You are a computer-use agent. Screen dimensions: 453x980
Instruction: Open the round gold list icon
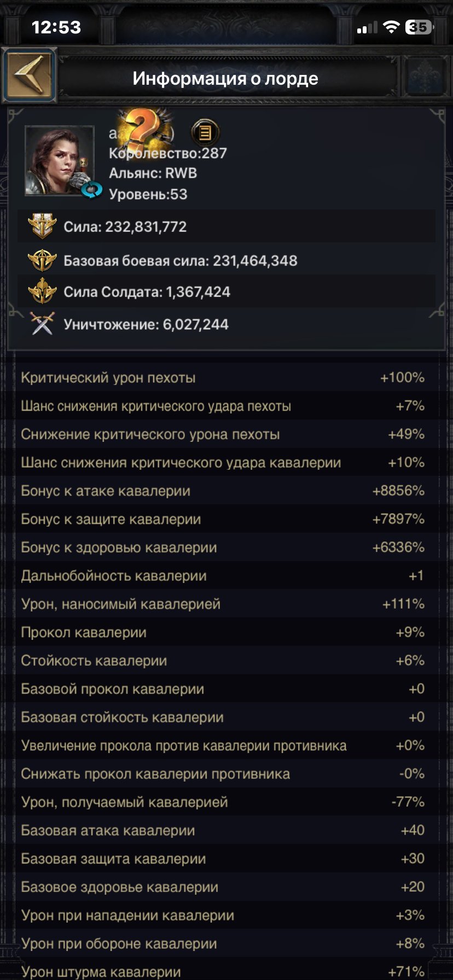click(x=205, y=132)
